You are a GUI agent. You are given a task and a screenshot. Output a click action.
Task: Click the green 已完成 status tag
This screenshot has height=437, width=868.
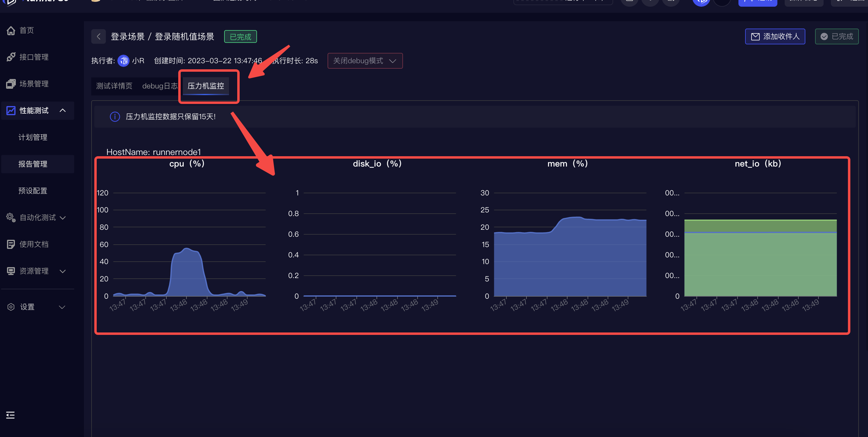coord(241,37)
